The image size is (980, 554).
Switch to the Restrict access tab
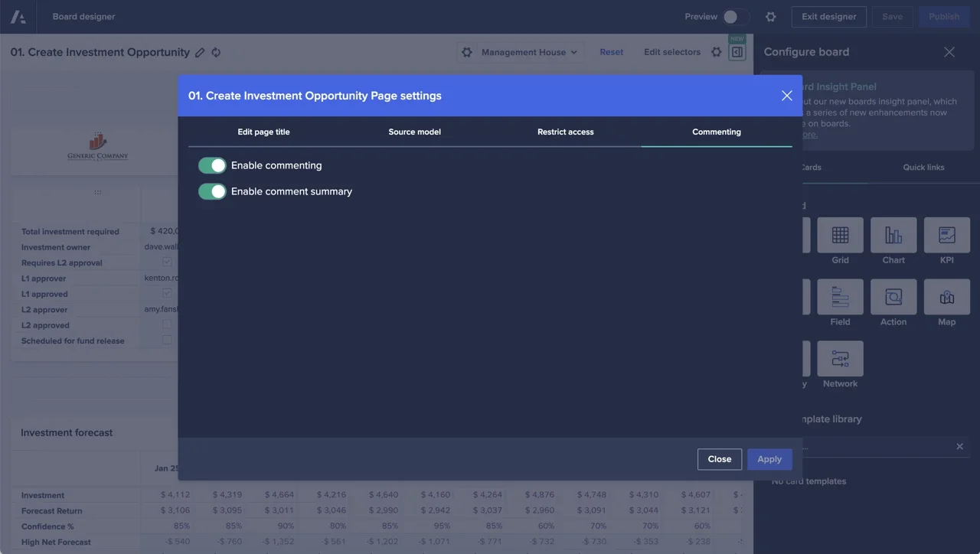click(x=565, y=132)
